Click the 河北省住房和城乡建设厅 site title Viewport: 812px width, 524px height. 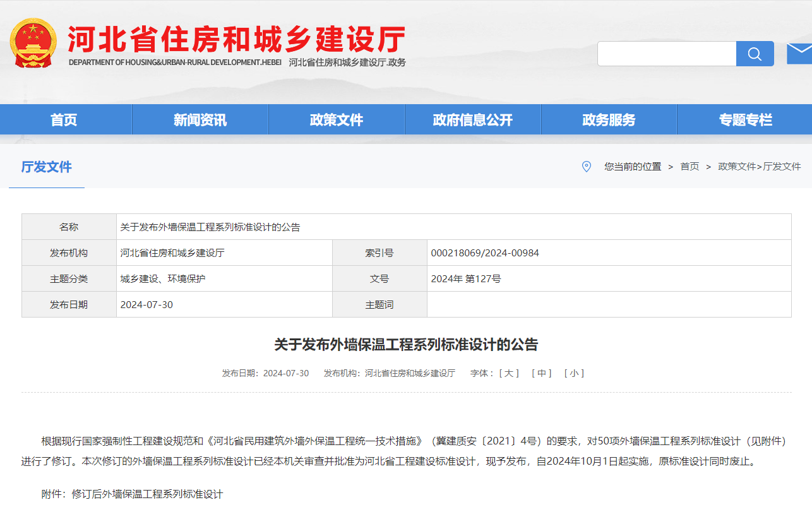(236, 39)
